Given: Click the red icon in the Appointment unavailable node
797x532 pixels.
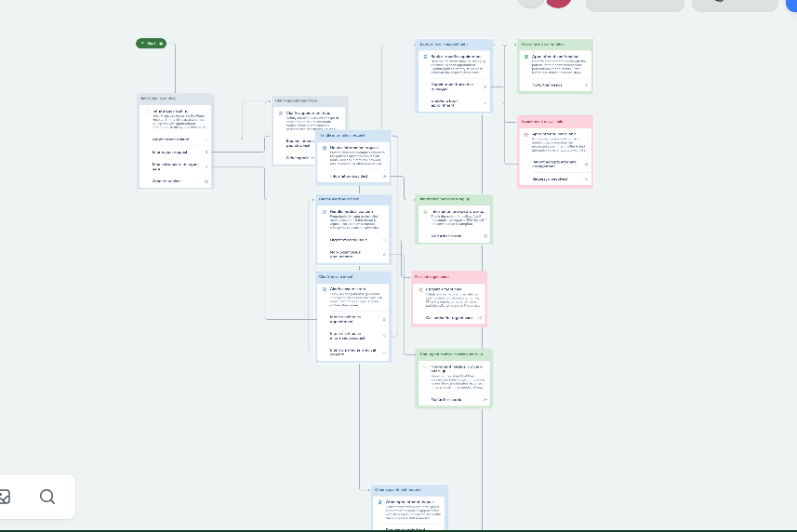Looking at the screenshot, I should [x=526, y=135].
